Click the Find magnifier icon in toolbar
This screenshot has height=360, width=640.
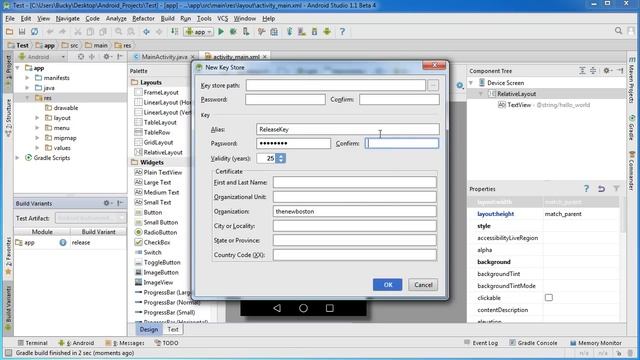click(x=118, y=31)
